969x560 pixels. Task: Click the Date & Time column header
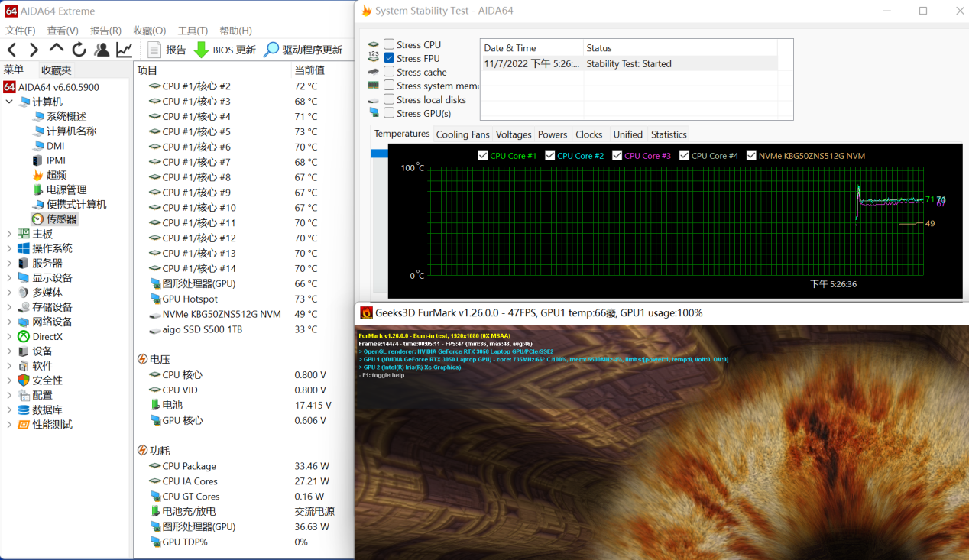click(x=532, y=48)
